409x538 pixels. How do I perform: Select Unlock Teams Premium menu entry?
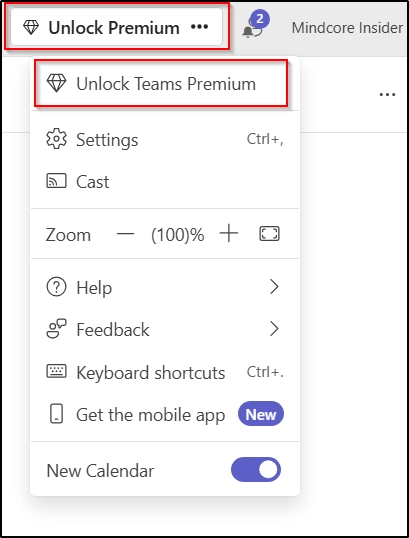click(161, 83)
